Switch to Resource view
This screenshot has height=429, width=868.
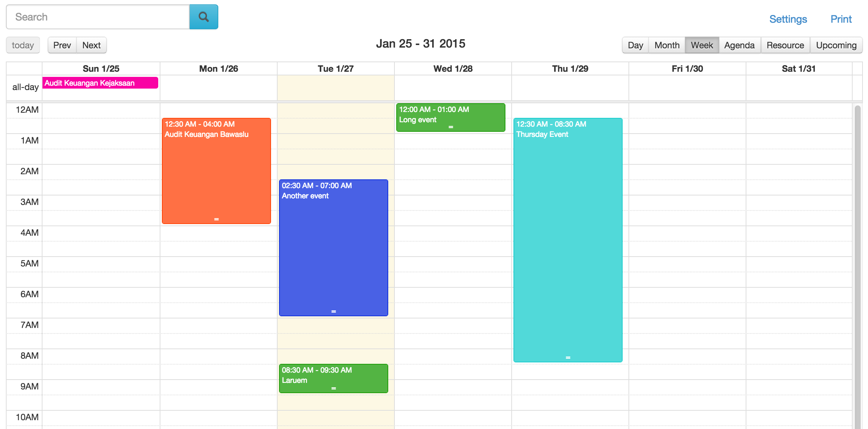click(786, 45)
